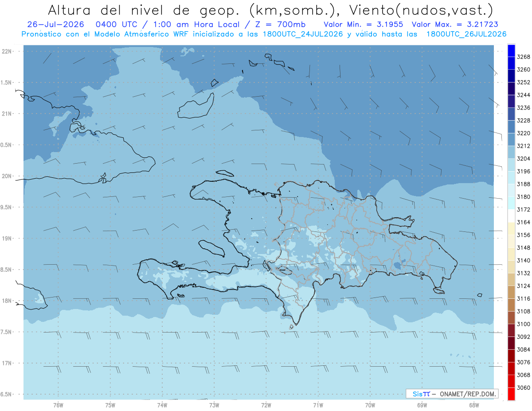Click the '1800UTC_24JUL2026' initialization time
532x411 pixels.
coord(303,34)
